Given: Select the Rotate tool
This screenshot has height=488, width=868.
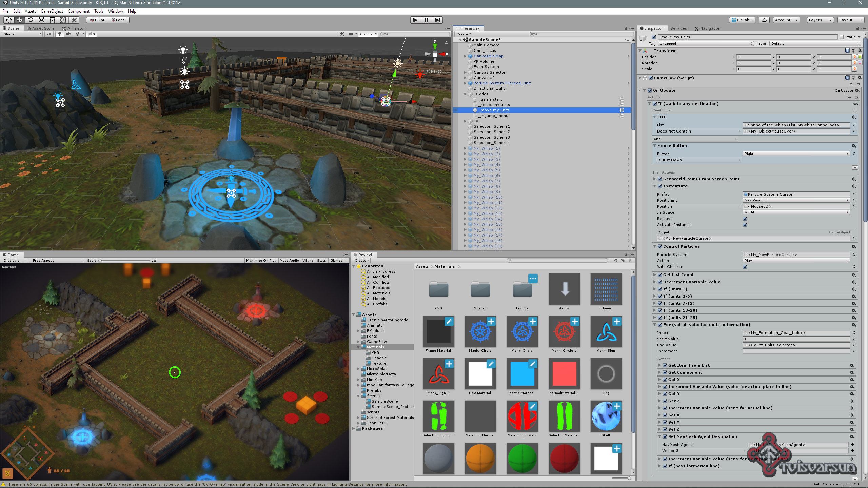Looking at the screenshot, I should click(31, 20).
